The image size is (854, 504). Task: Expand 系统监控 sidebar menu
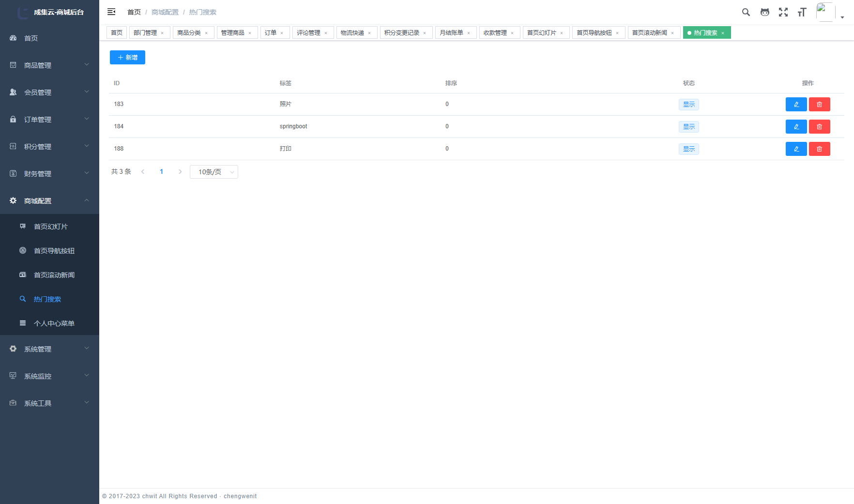coord(49,376)
